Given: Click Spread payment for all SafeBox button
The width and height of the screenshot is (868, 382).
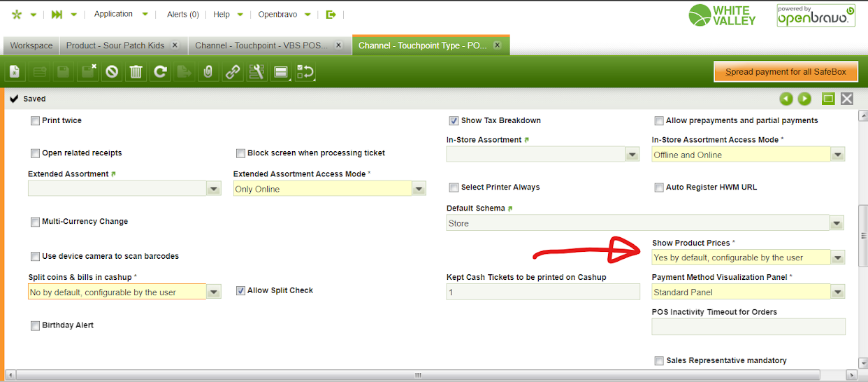Looking at the screenshot, I should click(x=786, y=71).
